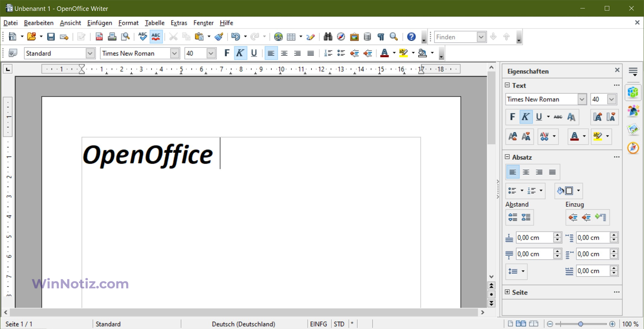Collapse the Absatz section
The width and height of the screenshot is (644, 329).
coord(508,157)
